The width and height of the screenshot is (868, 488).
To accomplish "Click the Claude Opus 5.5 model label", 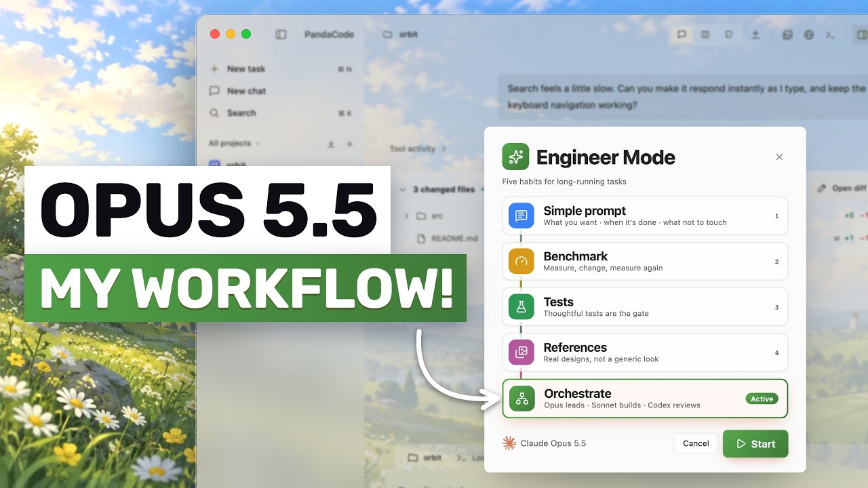I will click(553, 443).
